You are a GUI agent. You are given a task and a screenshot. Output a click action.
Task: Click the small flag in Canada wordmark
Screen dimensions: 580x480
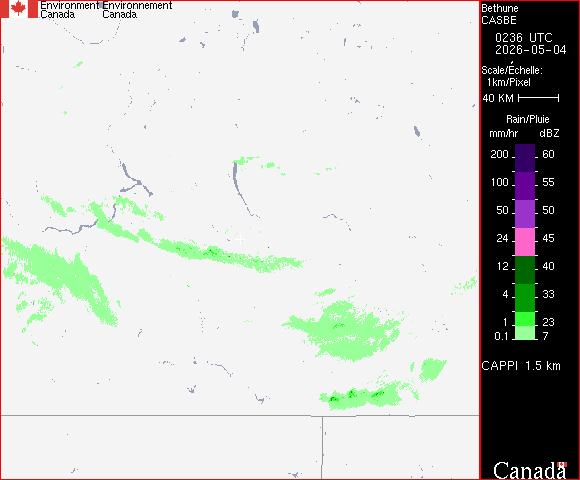pos(562,464)
